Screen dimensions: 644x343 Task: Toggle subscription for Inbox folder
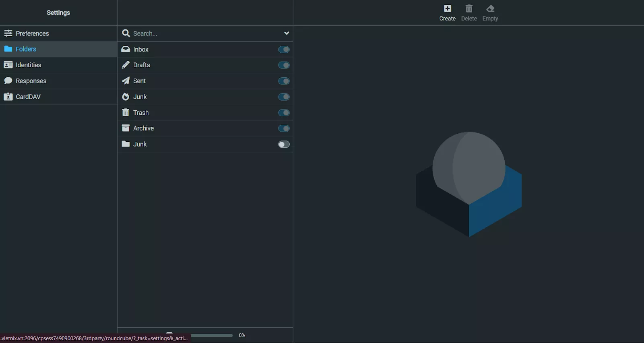pos(284,50)
